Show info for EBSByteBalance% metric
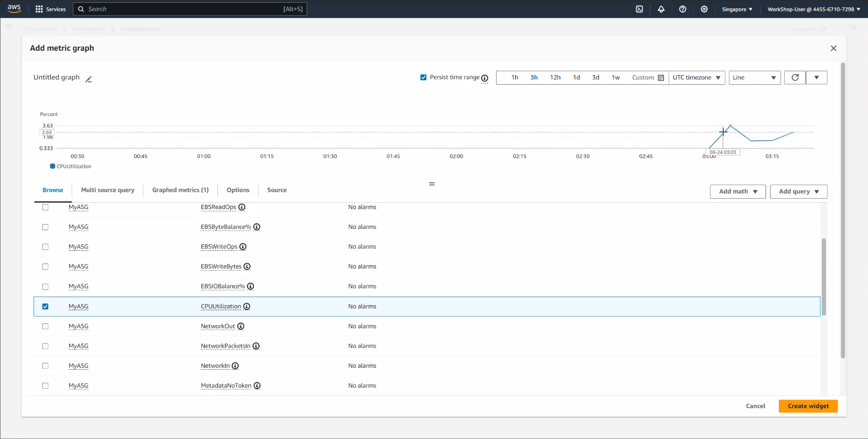The height and width of the screenshot is (439, 868). (257, 227)
